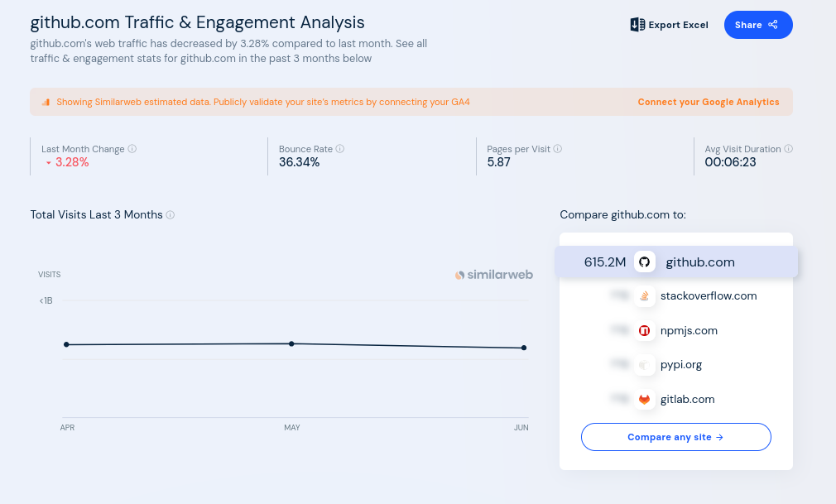Viewport: 836px width, 504px height.
Task: Open Connect your Google Analytics link
Action: [708, 102]
